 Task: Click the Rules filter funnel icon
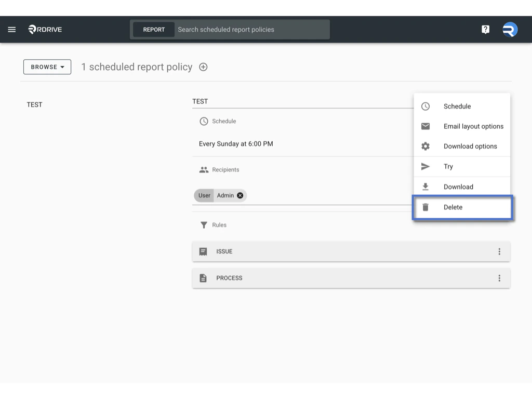204,224
